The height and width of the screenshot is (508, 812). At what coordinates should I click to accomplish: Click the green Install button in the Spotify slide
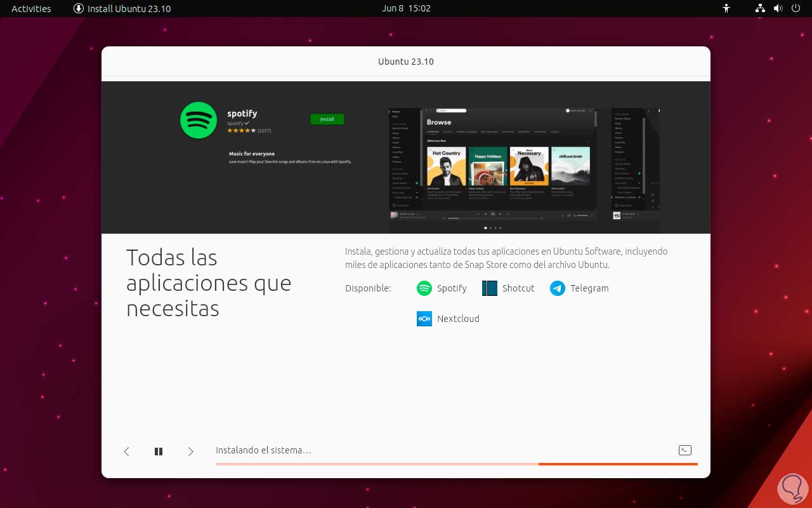(327, 119)
